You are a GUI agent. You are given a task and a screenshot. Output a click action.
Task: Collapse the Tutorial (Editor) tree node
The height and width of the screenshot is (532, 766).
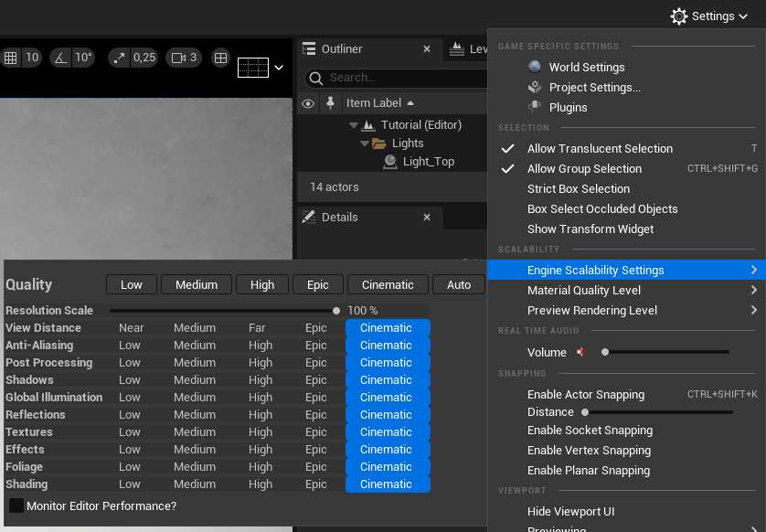coord(354,125)
